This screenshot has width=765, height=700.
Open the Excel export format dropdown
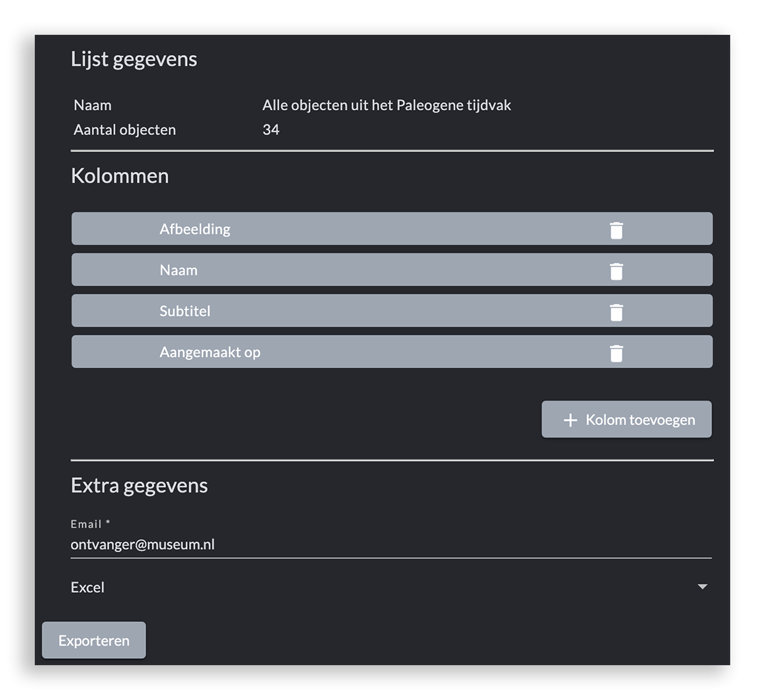click(x=389, y=587)
